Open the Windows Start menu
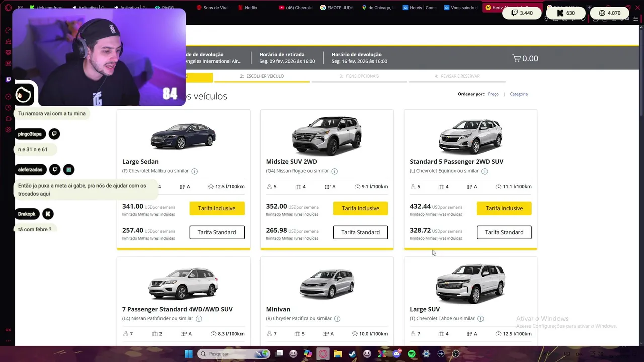This screenshot has width=644, height=362. point(188,354)
